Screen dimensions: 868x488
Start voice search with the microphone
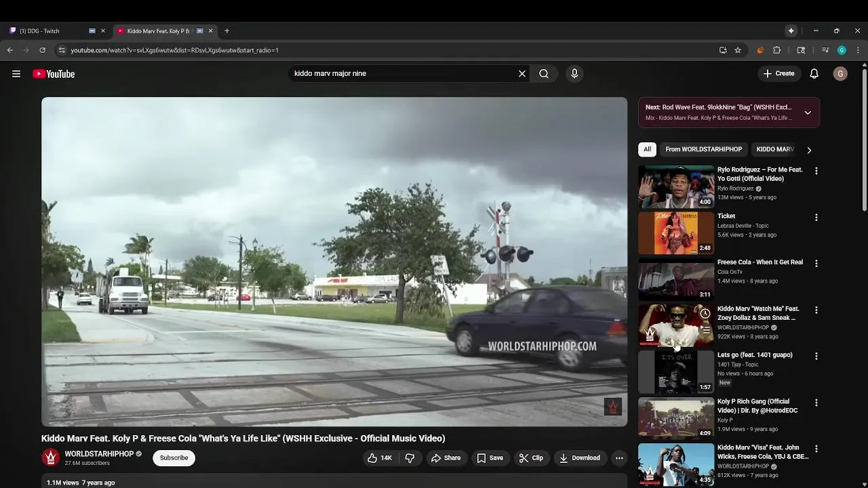tap(574, 74)
